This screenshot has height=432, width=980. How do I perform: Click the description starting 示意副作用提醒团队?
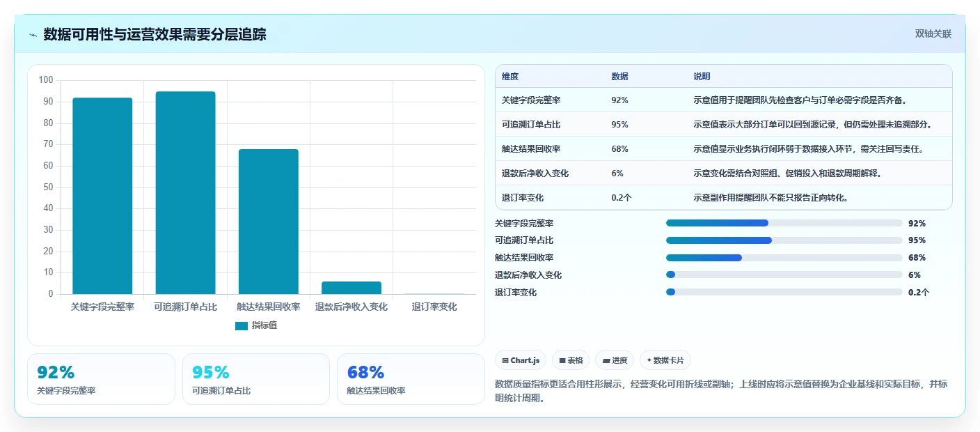point(770,198)
